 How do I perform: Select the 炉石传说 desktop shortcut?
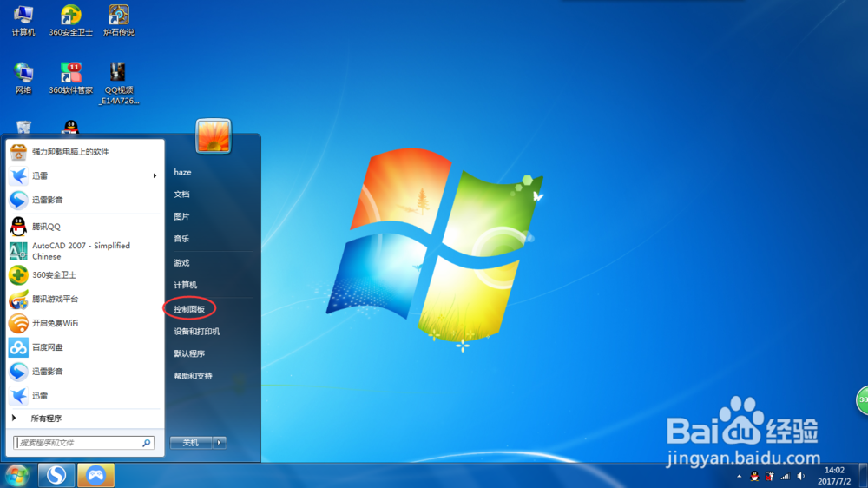118,21
